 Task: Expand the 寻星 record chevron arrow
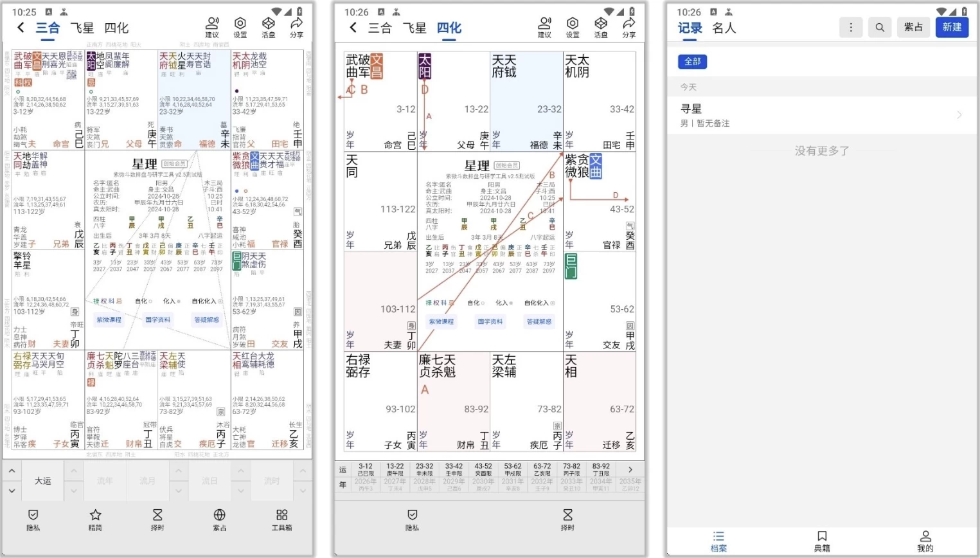click(959, 115)
